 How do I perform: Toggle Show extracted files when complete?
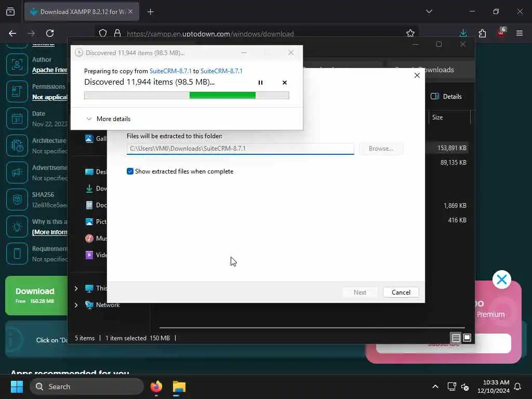(x=130, y=171)
